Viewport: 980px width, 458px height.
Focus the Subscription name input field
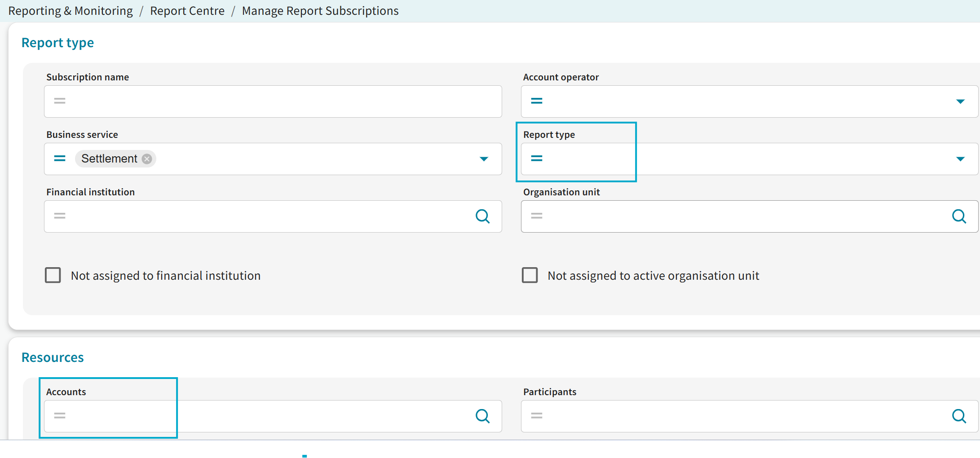(x=273, y=101)
